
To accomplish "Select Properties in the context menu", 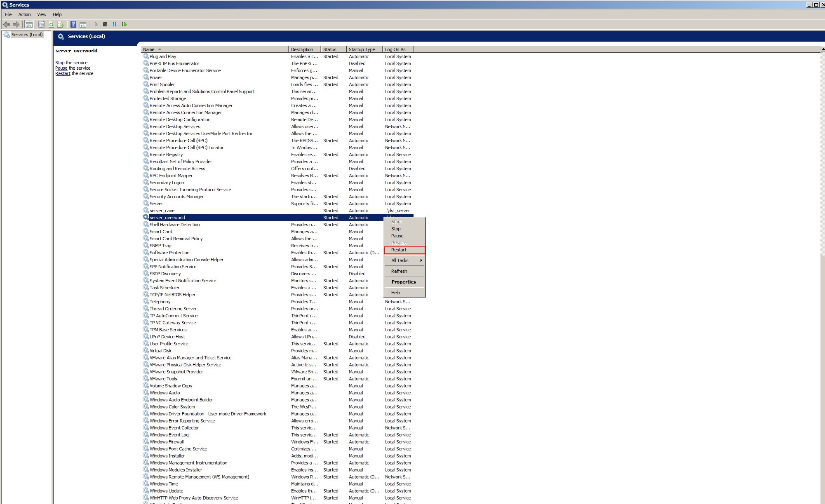I will point(403,282).
